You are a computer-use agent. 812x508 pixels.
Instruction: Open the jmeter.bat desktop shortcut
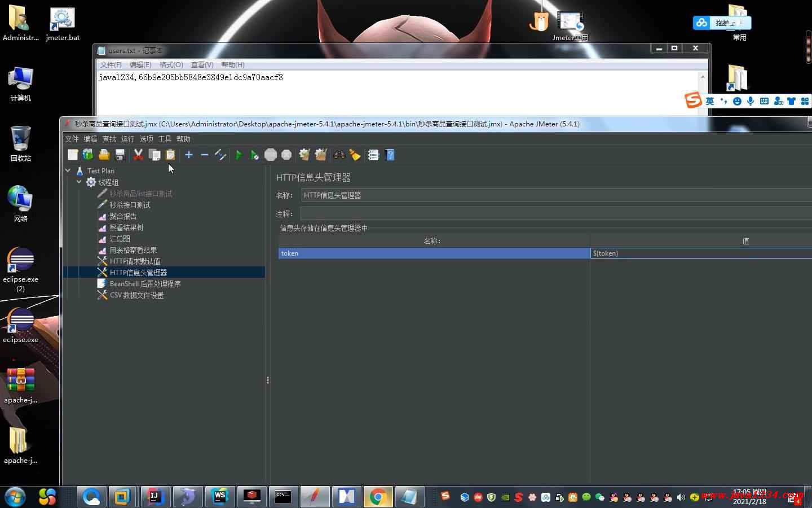pyautogui.click(x=63, y=25)
